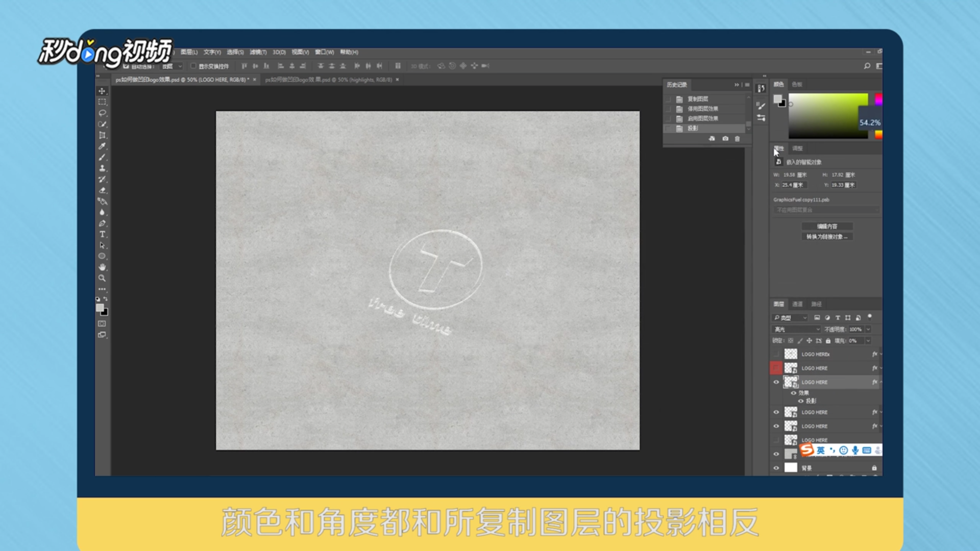Hide the selected LOGO HERE layer
The height and width of the screenshot is (551, 980).
click(x=776, y=382)
